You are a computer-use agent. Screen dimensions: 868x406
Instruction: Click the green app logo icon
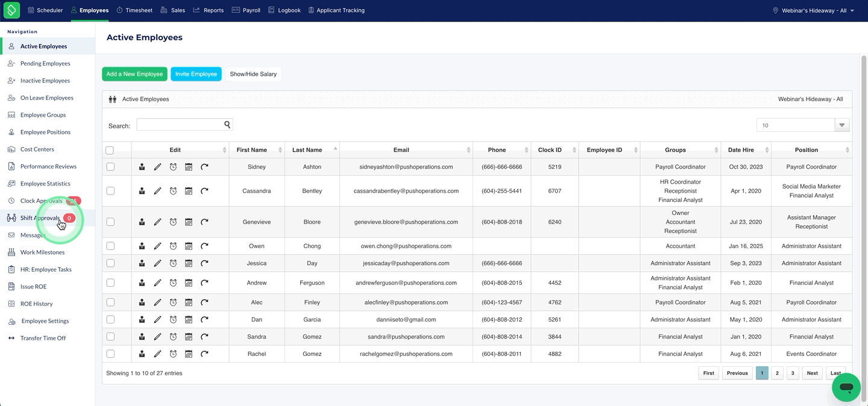pos(12,10)
